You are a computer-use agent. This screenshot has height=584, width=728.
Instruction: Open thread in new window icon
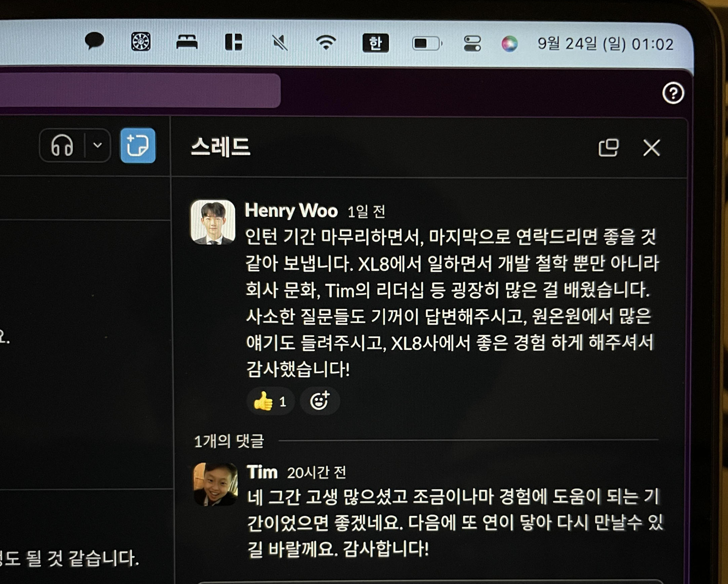(608, 148)
